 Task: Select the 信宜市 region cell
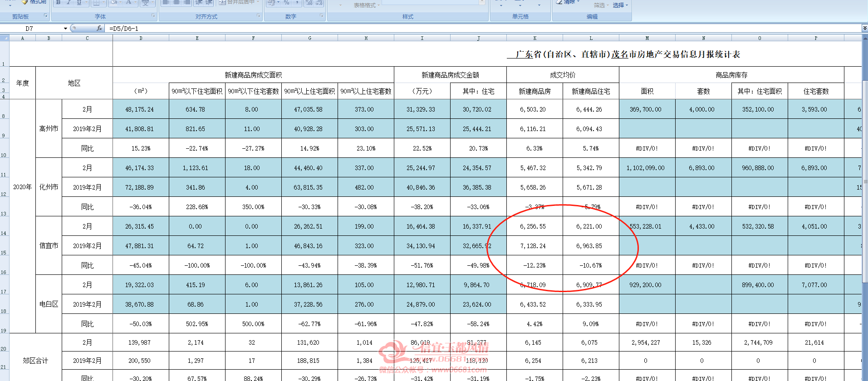click(49, 245)
